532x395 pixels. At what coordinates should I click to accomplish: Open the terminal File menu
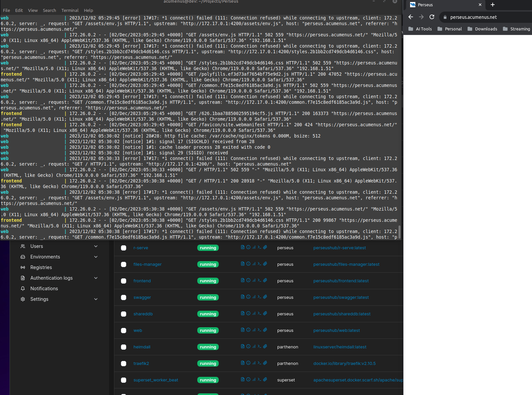[x=6, y=10]
